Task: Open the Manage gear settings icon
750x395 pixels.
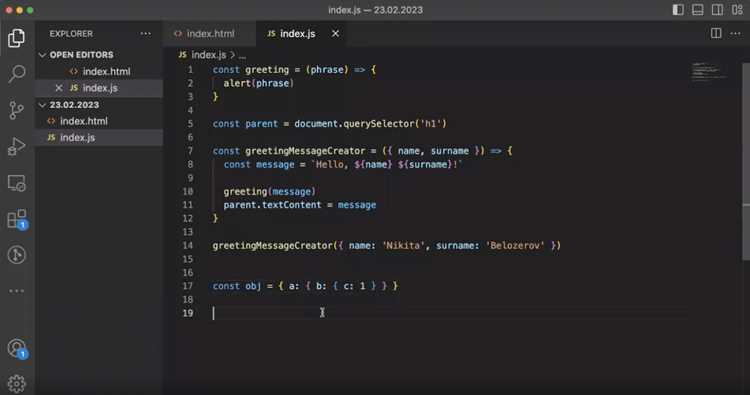Action: coord(17,383)
